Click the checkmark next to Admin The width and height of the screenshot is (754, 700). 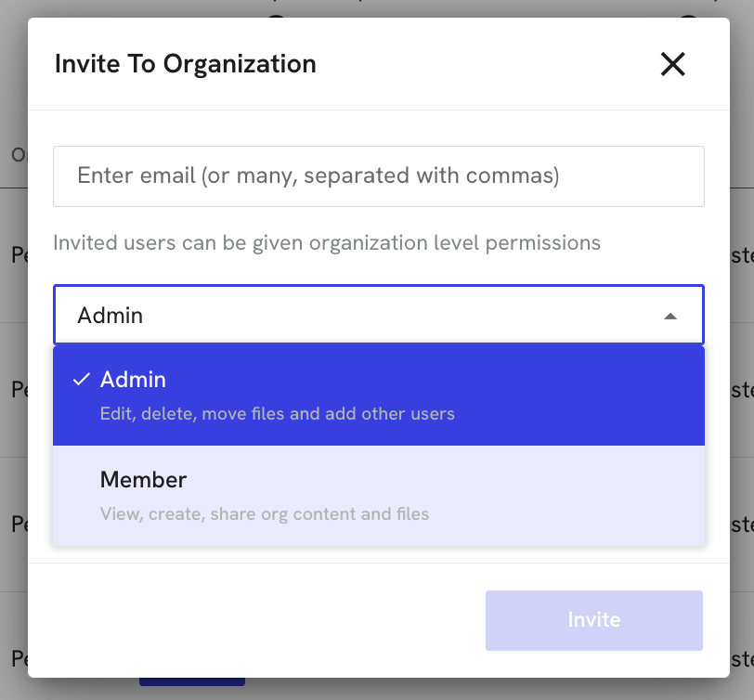tap(83, 379)
